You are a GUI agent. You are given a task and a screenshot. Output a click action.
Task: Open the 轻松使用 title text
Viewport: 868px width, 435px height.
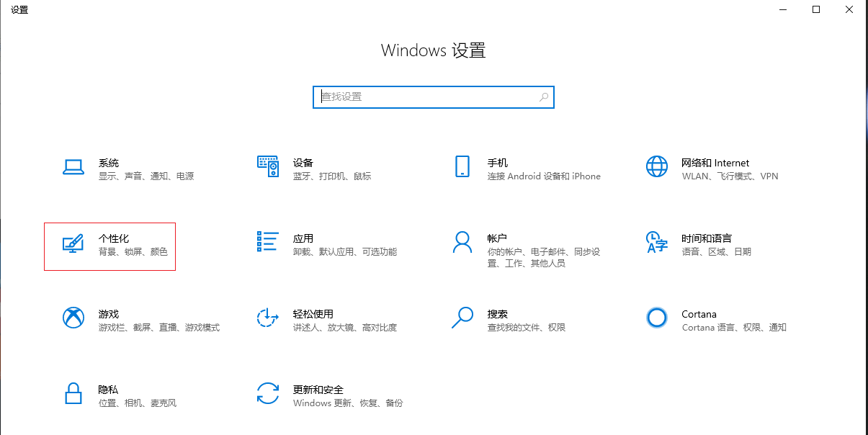click(313, 314)
